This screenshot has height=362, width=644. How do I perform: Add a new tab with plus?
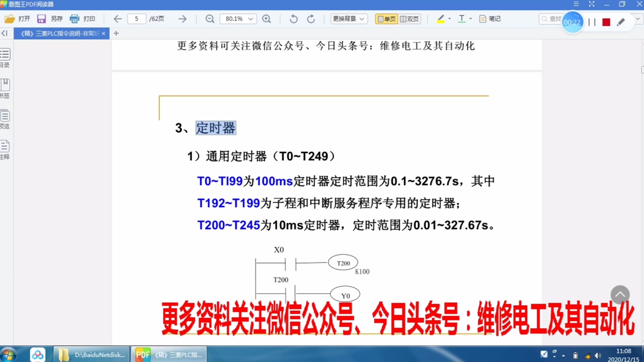[116, 33]
